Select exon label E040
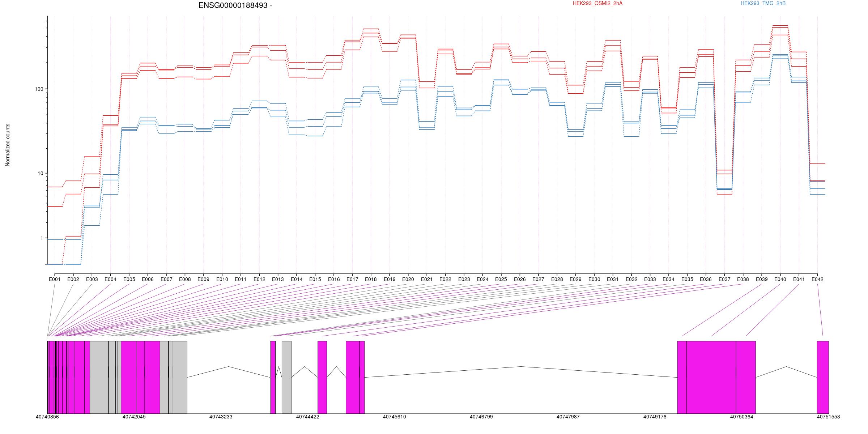This screenshot has width=868, height=434. (780, 279)
